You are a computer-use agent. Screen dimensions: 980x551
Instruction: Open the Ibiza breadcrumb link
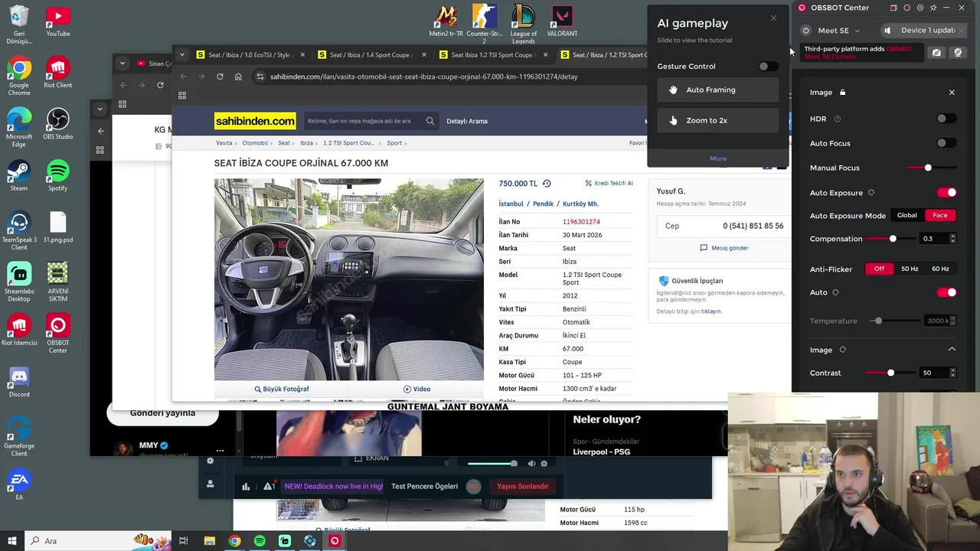pos(306,143)
